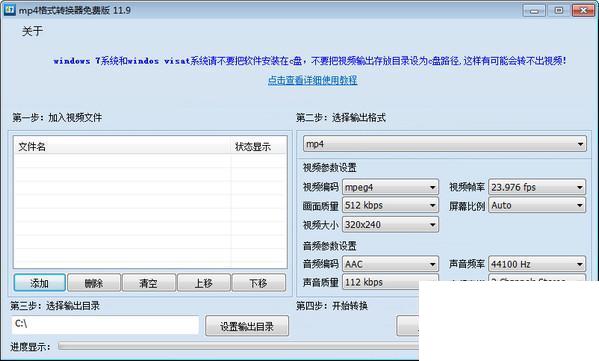Image resolution: width=599 pixels, height=361 pixels.
Task: Click the 第三步：选择输出目录 label
Action: pyautogui.click(x=55, y=306)
